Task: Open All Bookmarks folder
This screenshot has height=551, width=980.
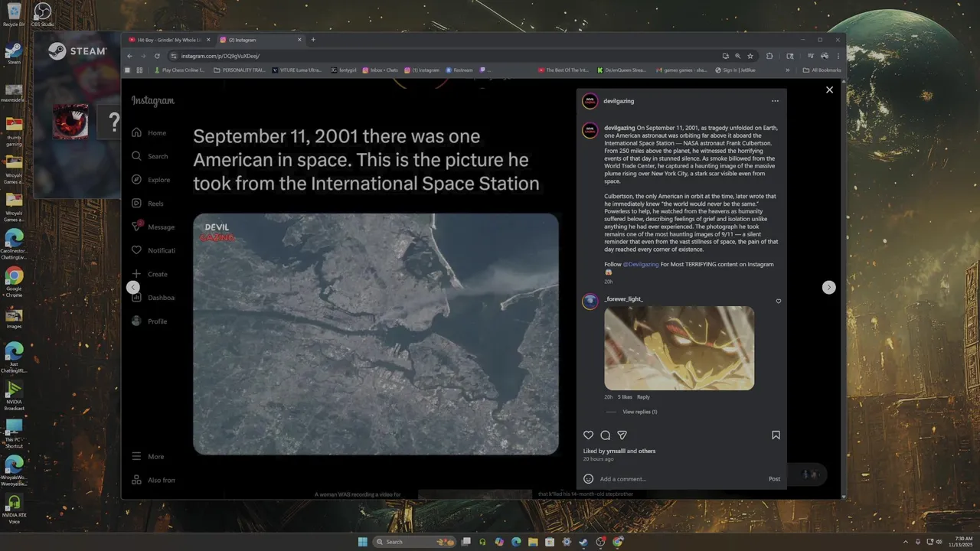Action: point(822,70)
